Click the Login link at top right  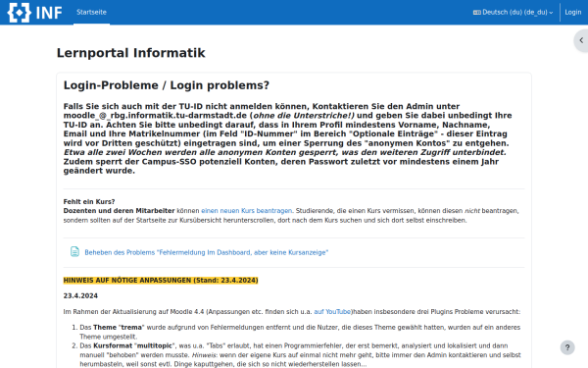coord(573,13)
